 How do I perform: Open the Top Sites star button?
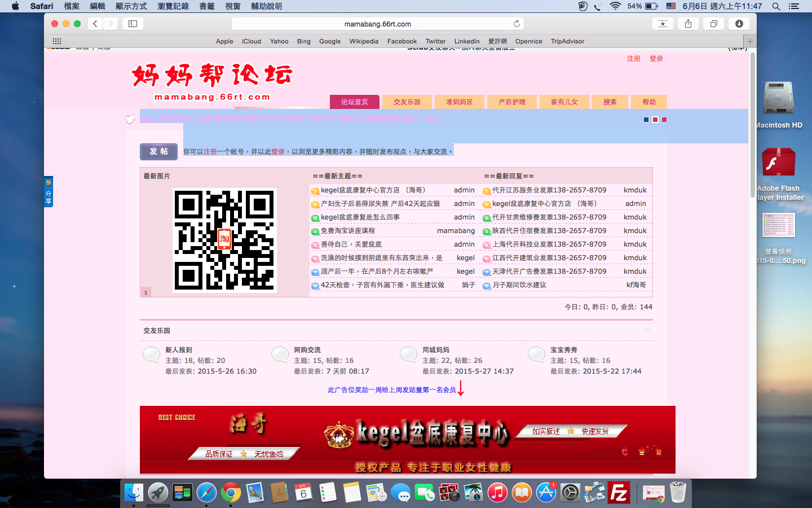(x=663, y=24)
